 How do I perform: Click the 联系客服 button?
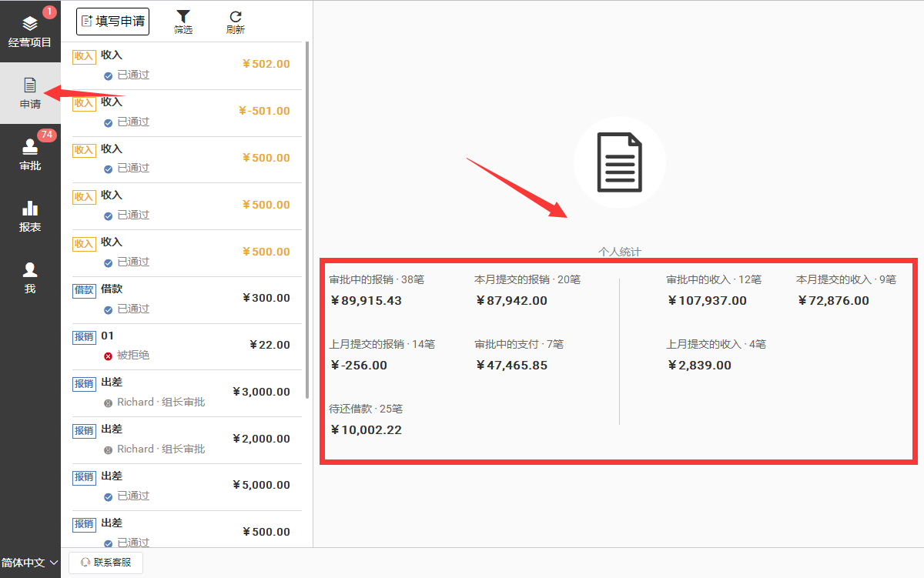tap(106, 563)
